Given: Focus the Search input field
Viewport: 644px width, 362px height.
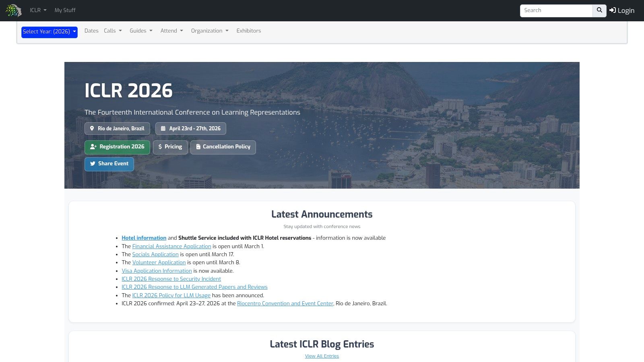Looking at the screenshot, I should (556, 10).
